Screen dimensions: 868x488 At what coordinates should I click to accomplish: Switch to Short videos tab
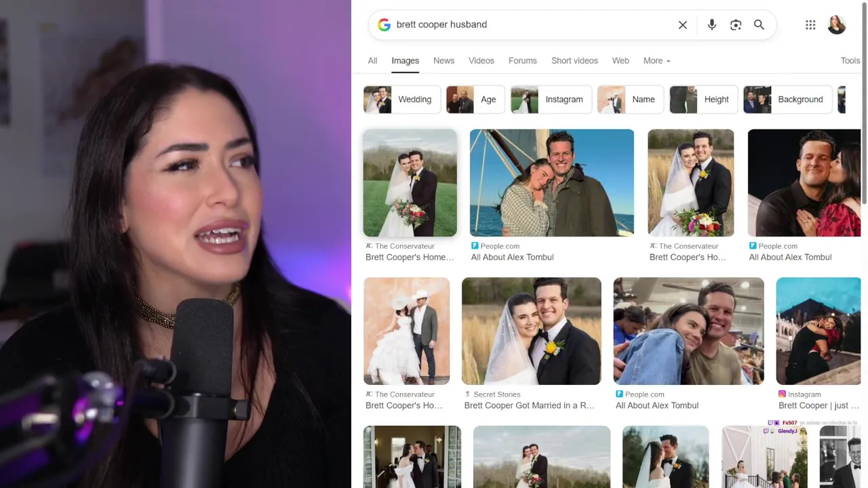pyautogui.click(x=574, y=61)
